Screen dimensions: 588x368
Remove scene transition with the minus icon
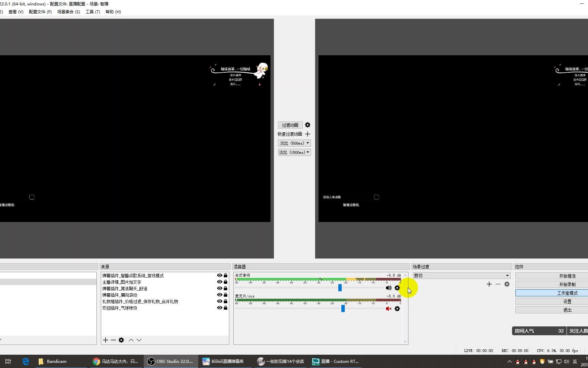click(x=498, y=284)
